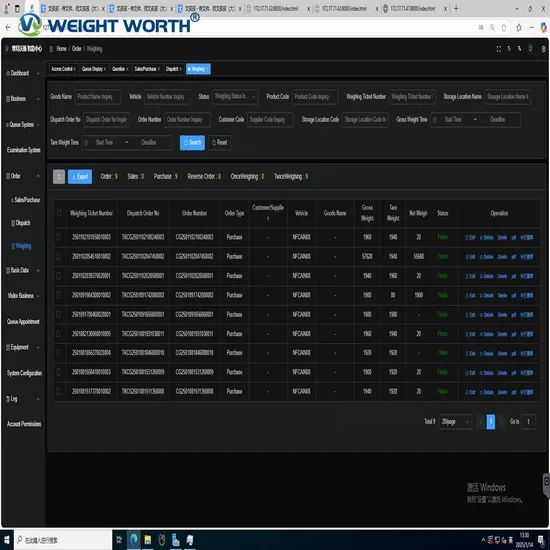Image resolution: width=550 pixels, height=550 pixels.
Task: Focus the Weighing Ticket Number input
Action: [412, 97]
